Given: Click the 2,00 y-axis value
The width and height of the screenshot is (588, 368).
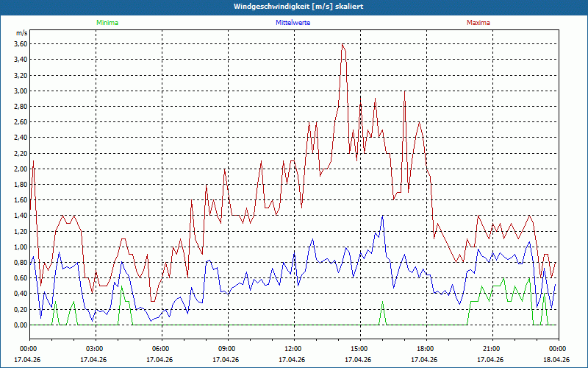Looking at the screenshot, I should tap(21, 169).
